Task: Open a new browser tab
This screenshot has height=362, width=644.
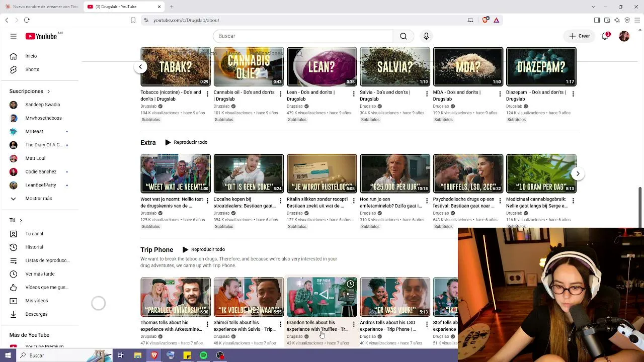Action: coord(172,7)
